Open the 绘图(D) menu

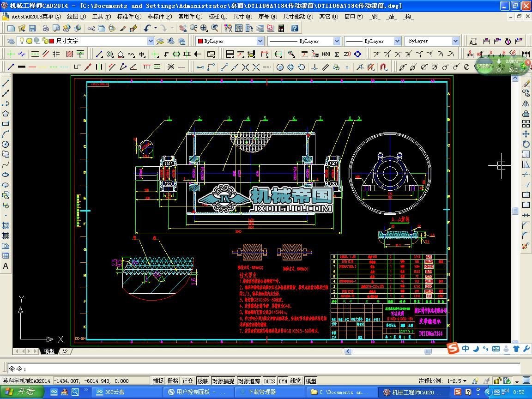pos(76,16)
